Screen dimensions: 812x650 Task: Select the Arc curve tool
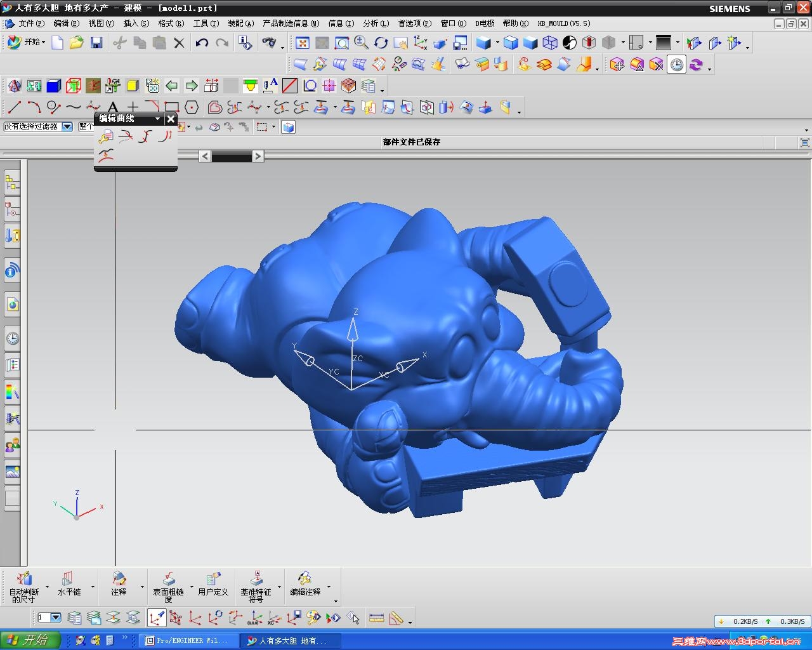(x=34, y=107)
